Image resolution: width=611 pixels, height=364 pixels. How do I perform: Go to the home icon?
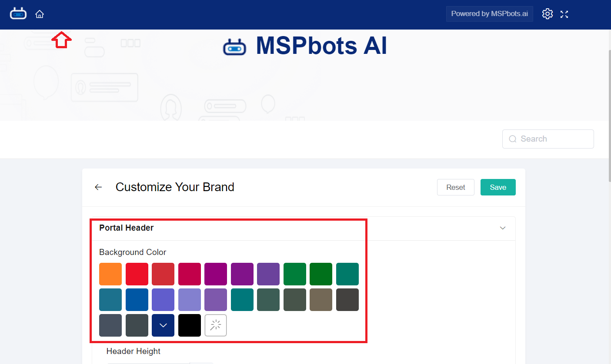click(40, 14)
